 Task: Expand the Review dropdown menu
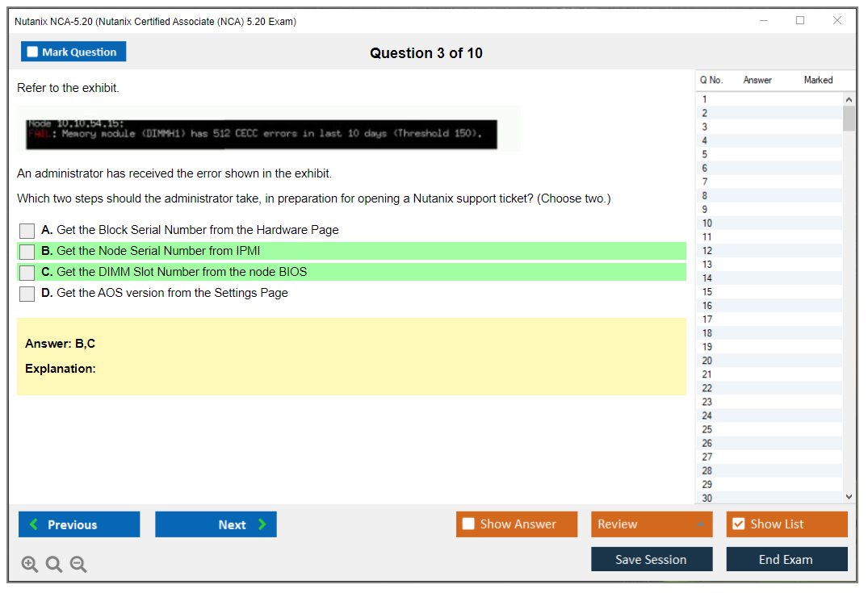coord(652,524)
